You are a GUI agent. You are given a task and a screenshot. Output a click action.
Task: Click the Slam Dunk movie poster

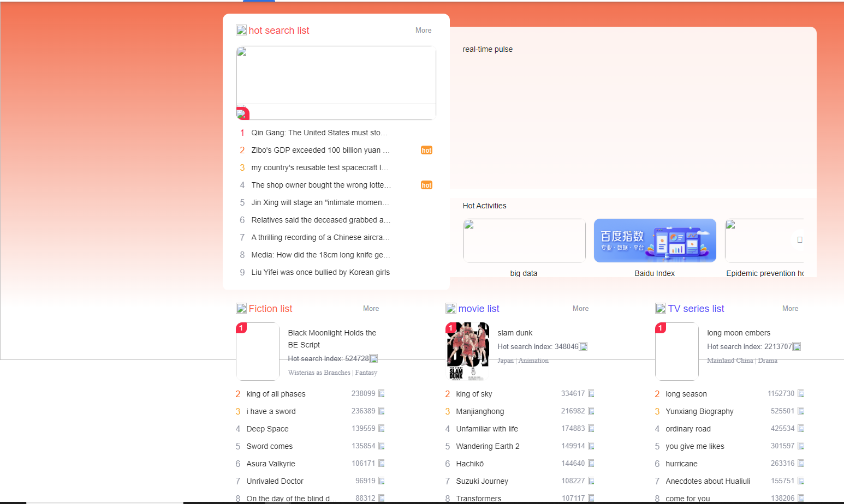468,351
